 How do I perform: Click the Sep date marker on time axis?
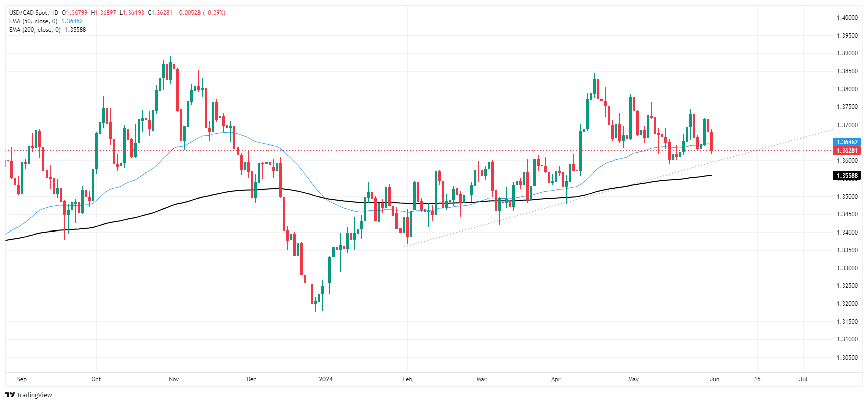(22, 379)
